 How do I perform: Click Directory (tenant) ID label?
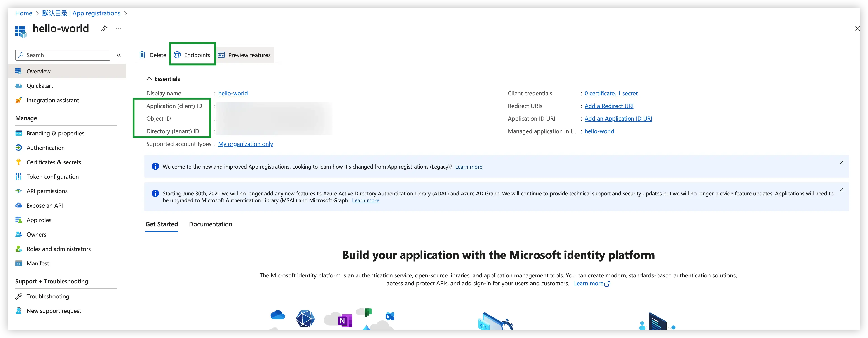[x=173, y=131]
